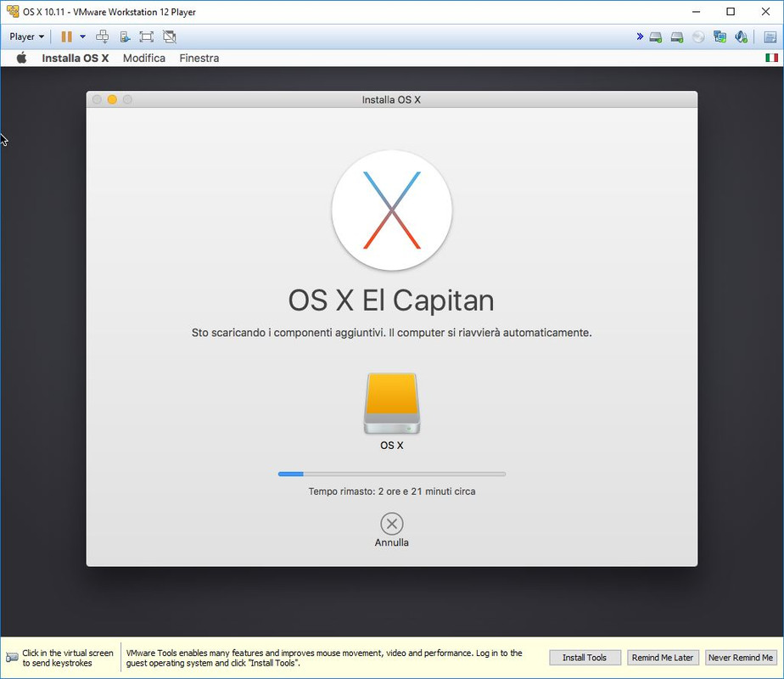Viewport: 784px width, 679px height.
Task: Click Install Tools button
Action: tap(585, 658)
